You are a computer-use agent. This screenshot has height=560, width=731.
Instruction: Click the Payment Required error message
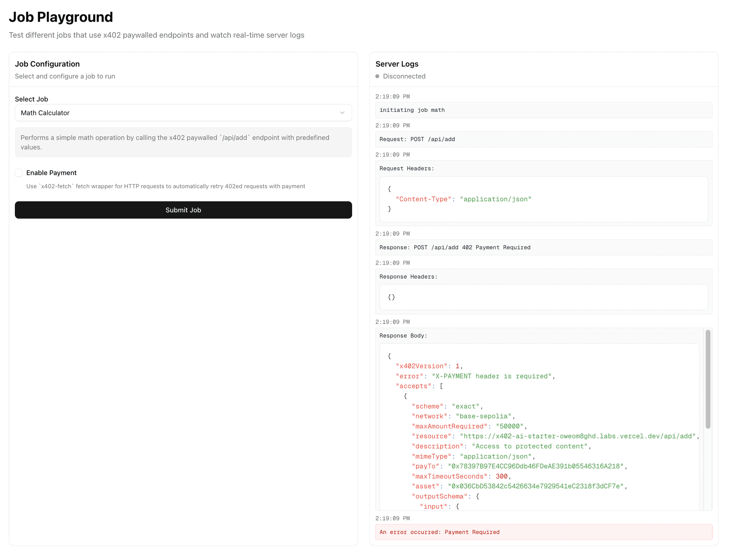pos(439,532)
